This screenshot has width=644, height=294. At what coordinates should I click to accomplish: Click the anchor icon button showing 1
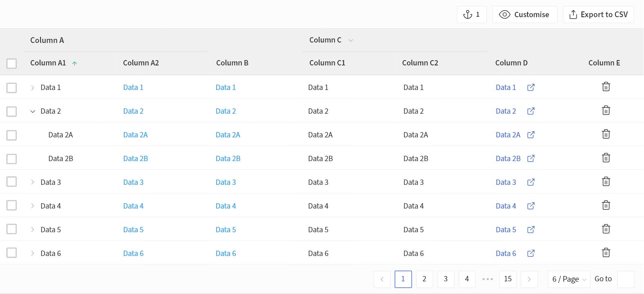pyautogui.click(x=472, y=15)
